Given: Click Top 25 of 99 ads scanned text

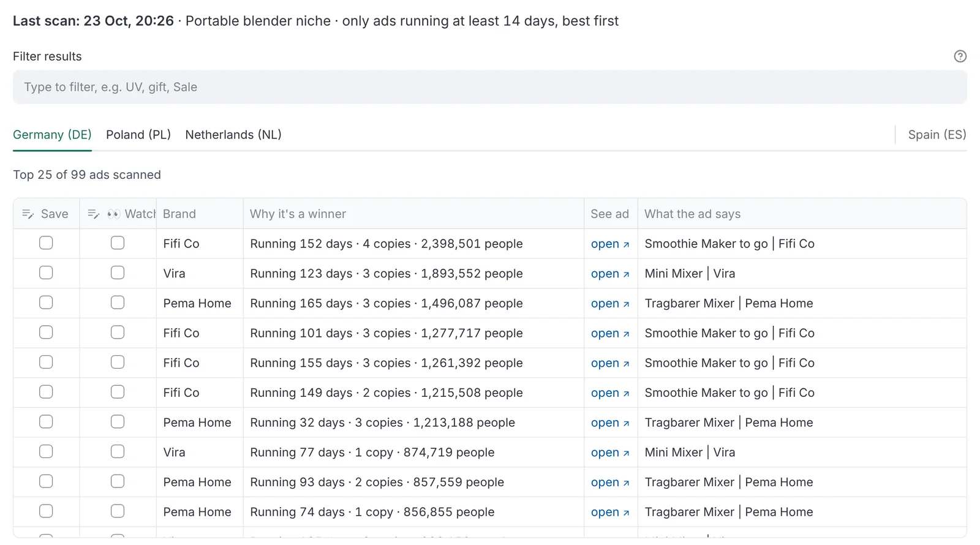Looking at the screenshot, I should (x=87, y=175).
